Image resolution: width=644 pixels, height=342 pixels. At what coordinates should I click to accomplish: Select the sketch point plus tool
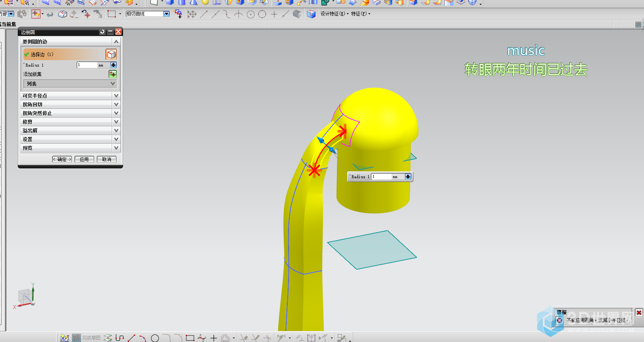(214, 338)
